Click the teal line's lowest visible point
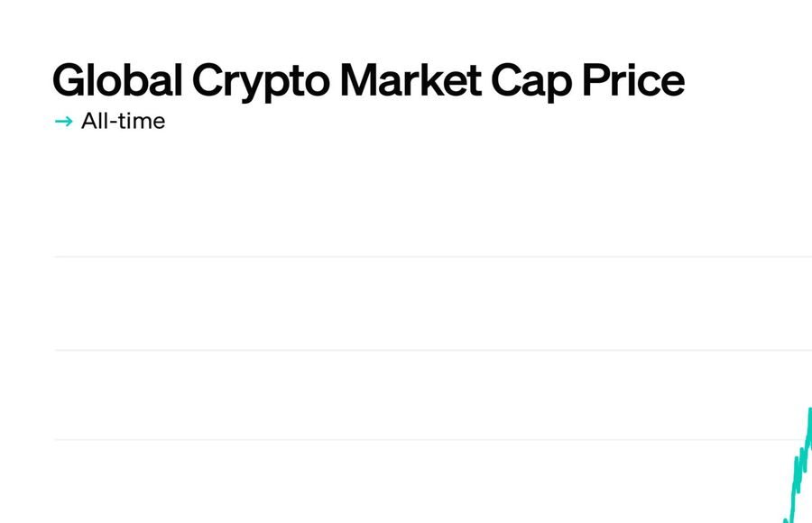 point(786,520)
